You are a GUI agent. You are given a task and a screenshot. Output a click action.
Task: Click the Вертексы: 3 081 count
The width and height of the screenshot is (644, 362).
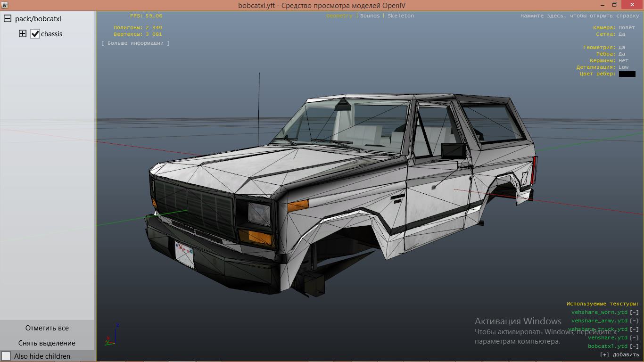click(138, 34)
